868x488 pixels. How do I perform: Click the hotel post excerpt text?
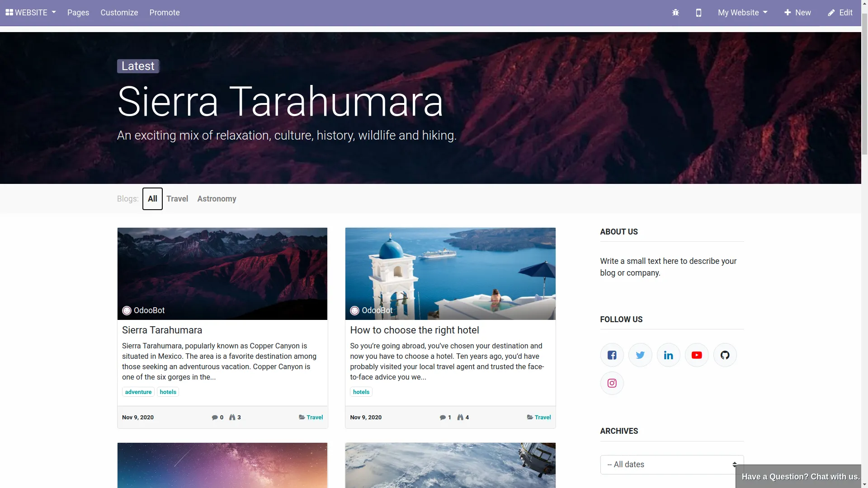pyautogui.click(x=448, y=361)
